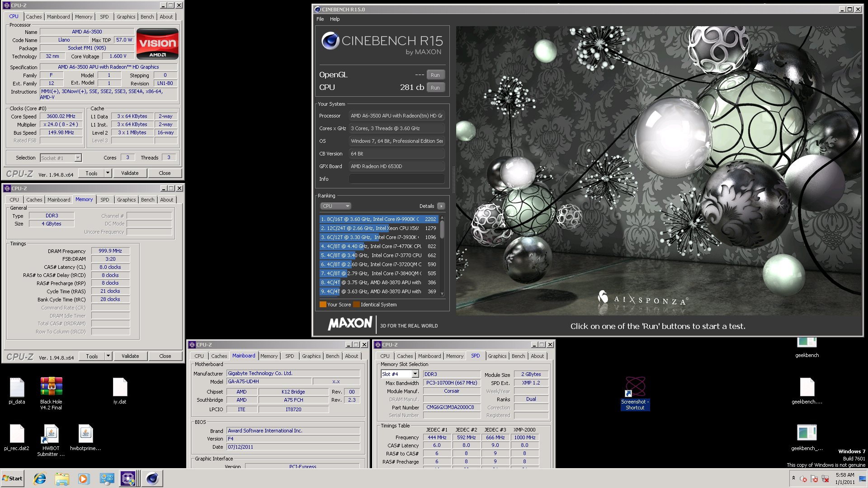Image resolution: width=868 pixels, height=488 pixels.
Task: Click the Info field in Your System
Action: (x=396, y=179)
